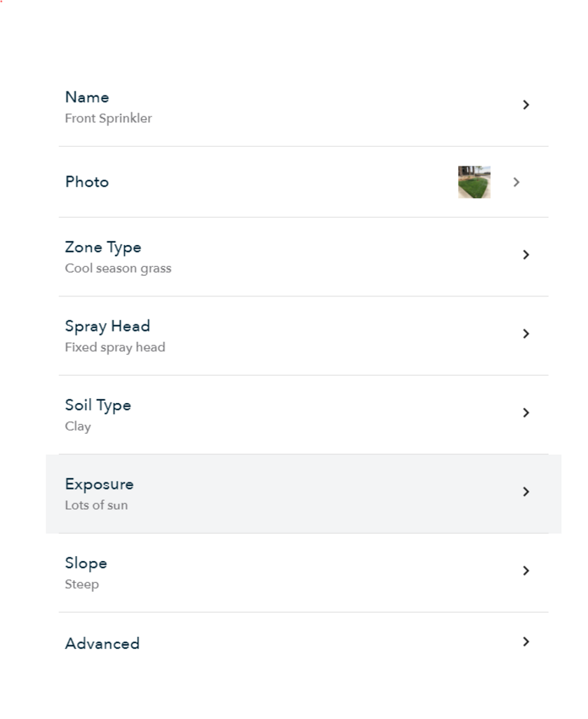The image size is (588, 719).
Task: Select the Spray Head heading
Action: tap(107, 326)
